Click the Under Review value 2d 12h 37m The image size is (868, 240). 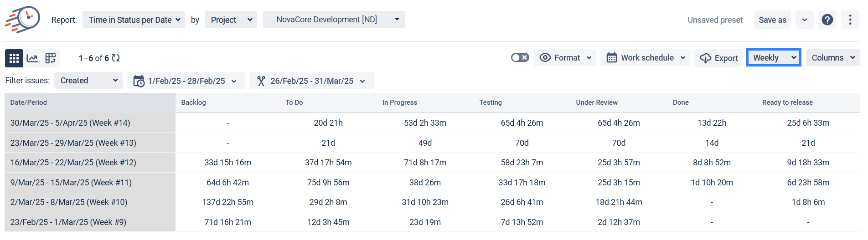coord(619,222)
